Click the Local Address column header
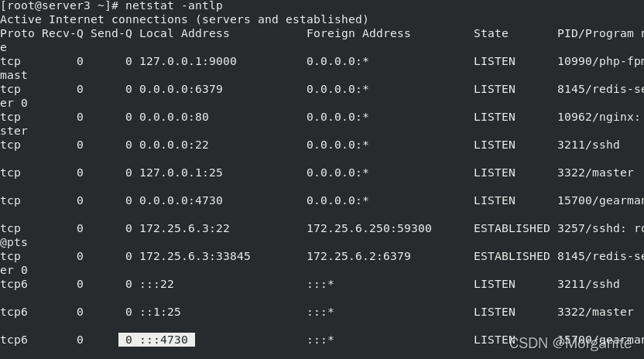The image size is (644, 359). click(x=184, y=34)
